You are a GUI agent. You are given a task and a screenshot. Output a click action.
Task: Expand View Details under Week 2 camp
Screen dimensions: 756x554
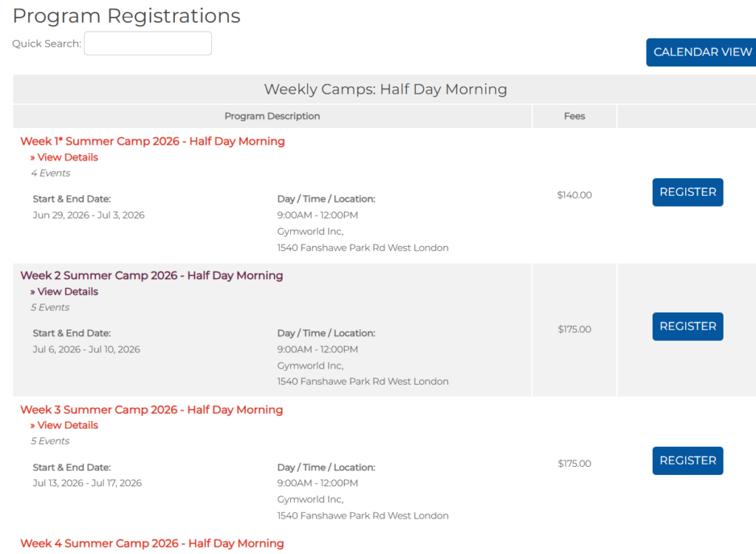64,292
